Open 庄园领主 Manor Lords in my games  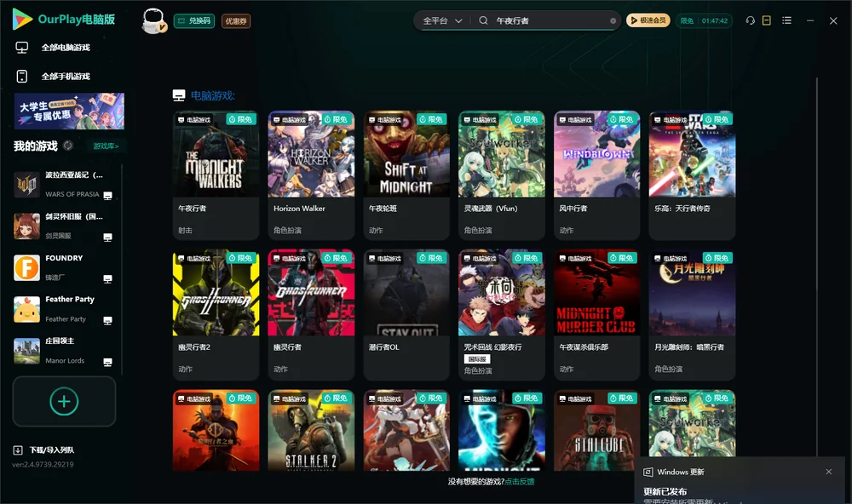tap(64, 351)
